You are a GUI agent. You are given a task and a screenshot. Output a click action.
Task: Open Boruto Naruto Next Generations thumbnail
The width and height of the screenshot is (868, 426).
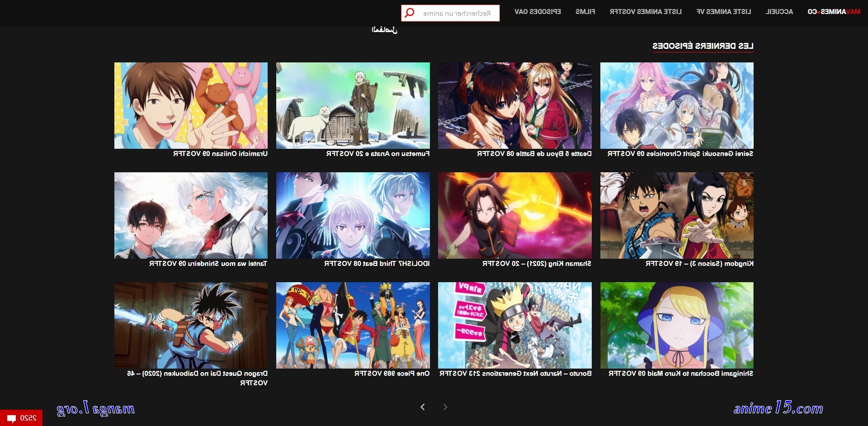514,325
